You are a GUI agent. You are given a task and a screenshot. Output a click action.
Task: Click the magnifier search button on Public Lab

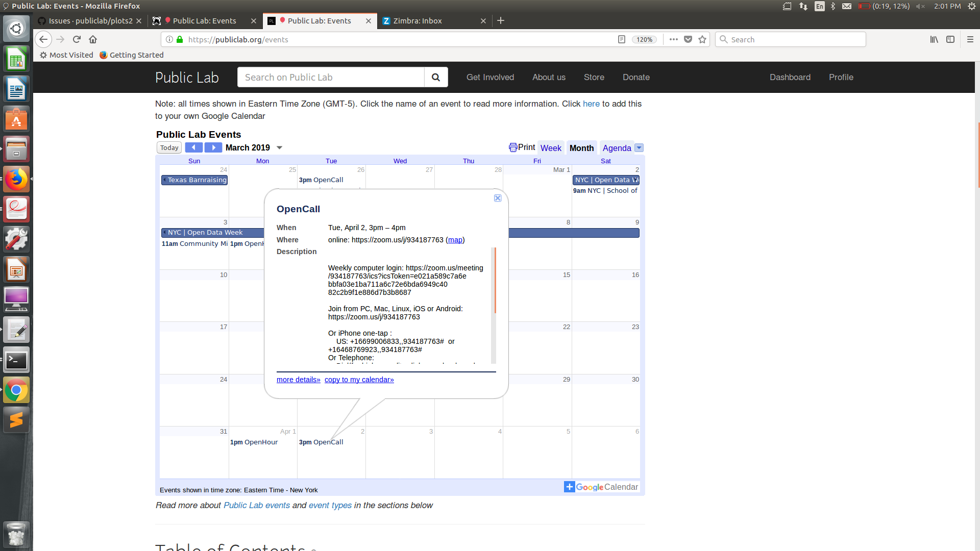436,77
